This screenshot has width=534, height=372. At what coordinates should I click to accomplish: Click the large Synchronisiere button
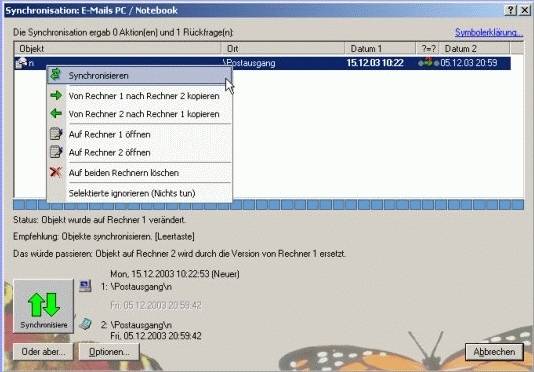coord(43,306)
